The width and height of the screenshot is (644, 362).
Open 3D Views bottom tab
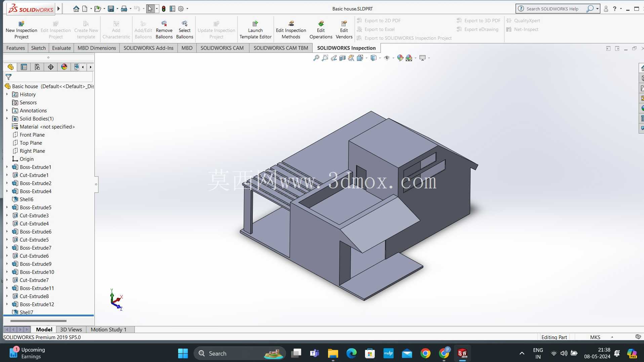pos(71,330)
